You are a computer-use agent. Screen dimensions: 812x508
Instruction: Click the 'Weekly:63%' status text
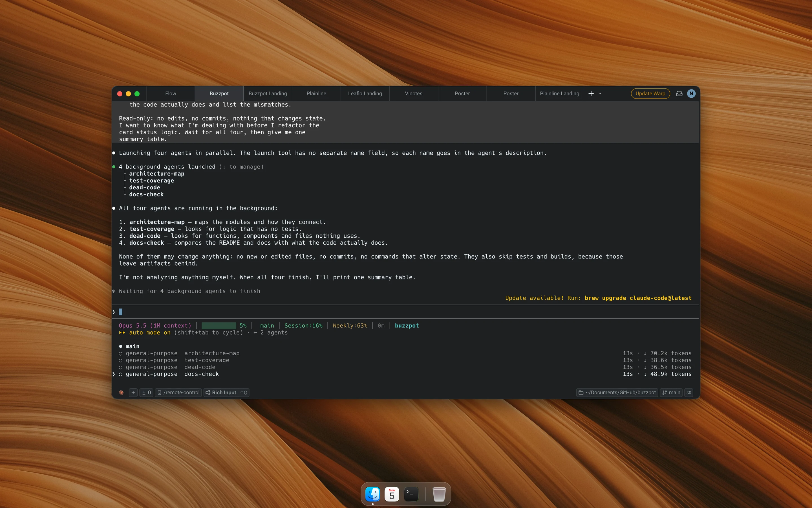click(x=350, y=326)
